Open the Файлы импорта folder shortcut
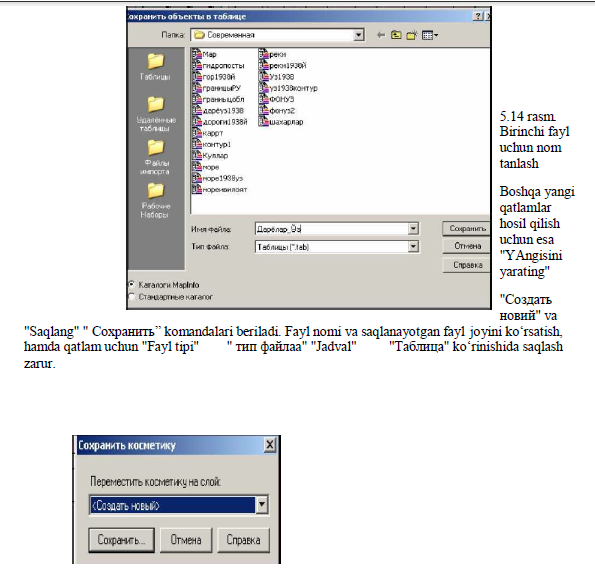595x580 pixels. [155, 156]
